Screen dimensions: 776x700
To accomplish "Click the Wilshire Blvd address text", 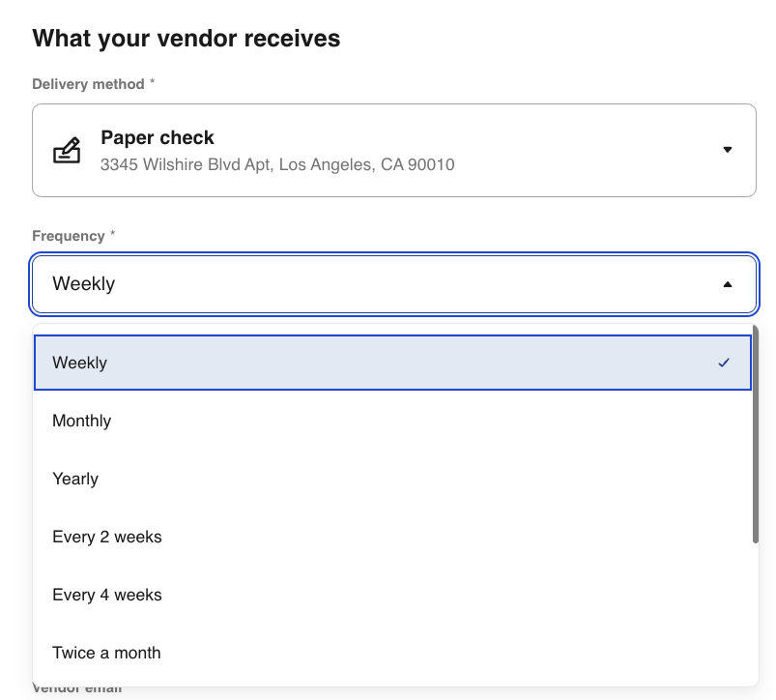I will coord(277,164).
